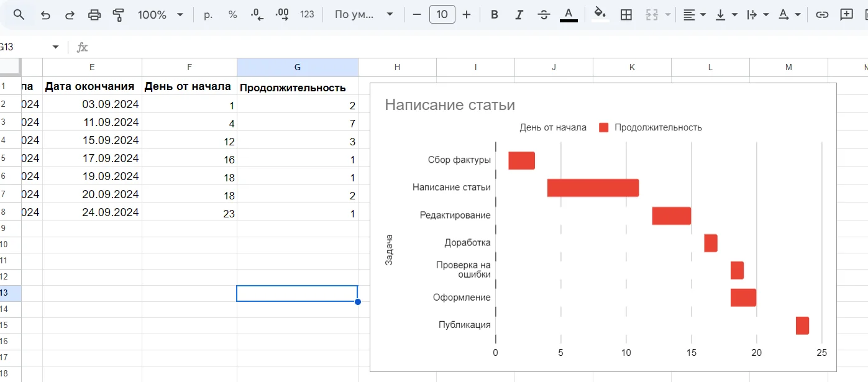
Task: Decrease decimal places
Action: pyautogui.click(x=257, y=15)
